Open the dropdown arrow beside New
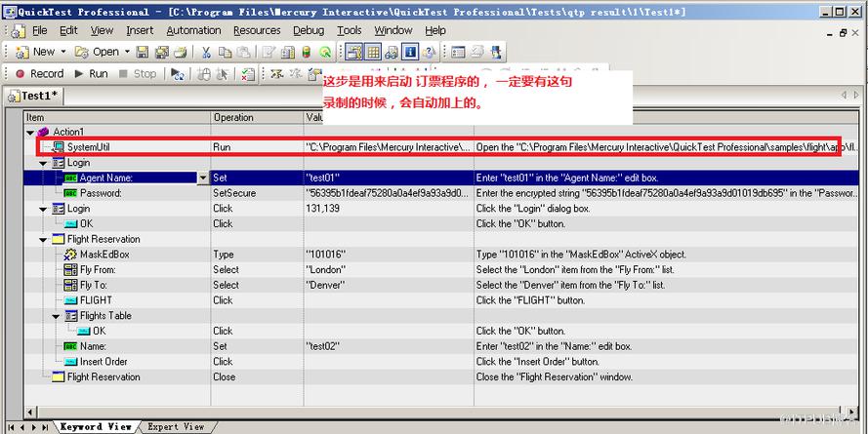This screenshot has height=434, width=868. pos(63,52)
